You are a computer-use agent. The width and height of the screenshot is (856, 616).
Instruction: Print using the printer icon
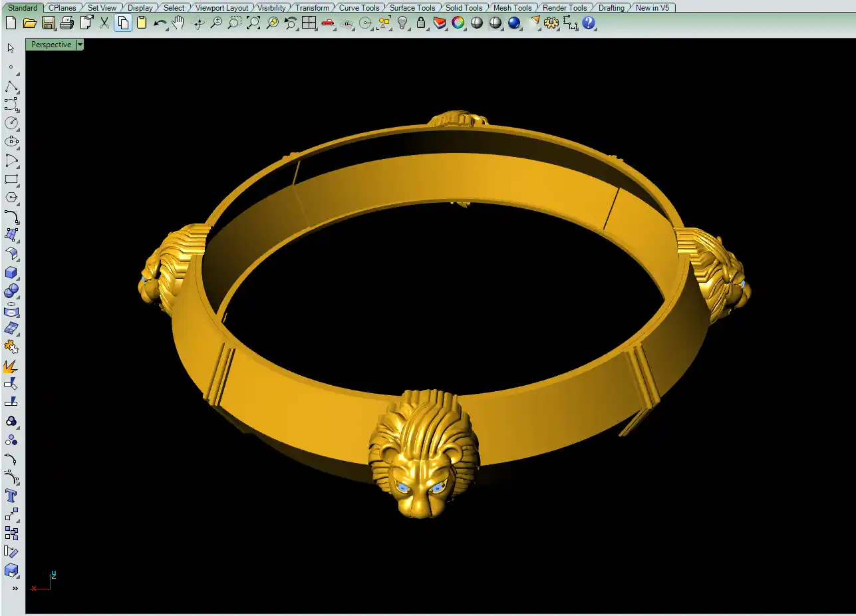[67, 23]
